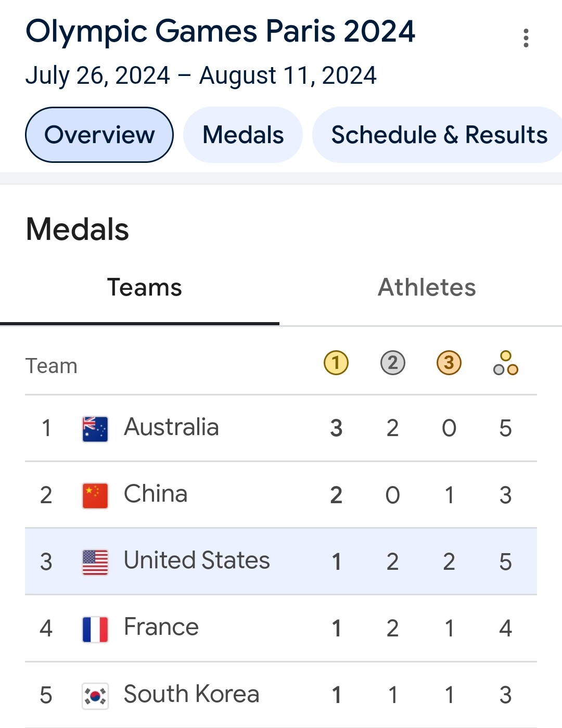Open the three-dot more options menu
The image size is (562, 728).
(x=526, y=38)
